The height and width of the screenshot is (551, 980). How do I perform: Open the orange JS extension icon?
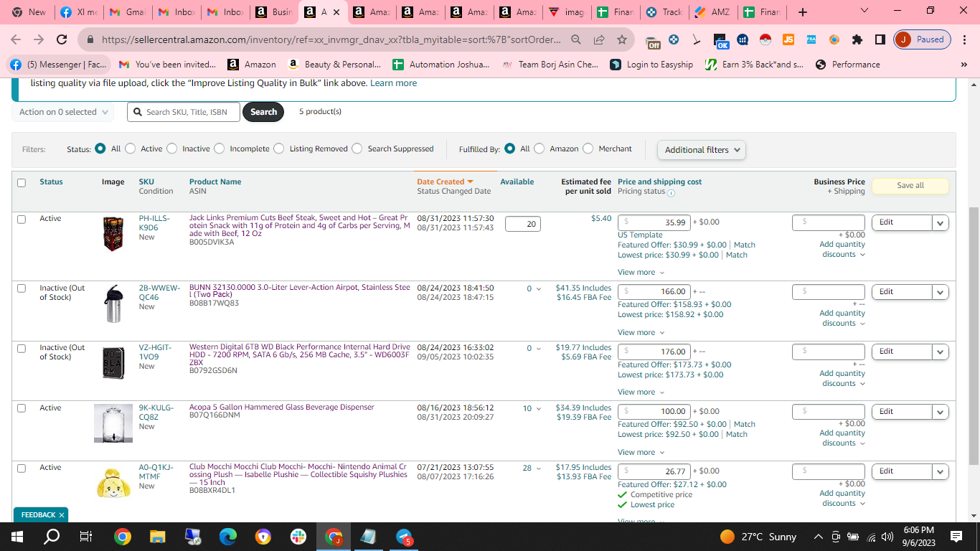(788, 40)
